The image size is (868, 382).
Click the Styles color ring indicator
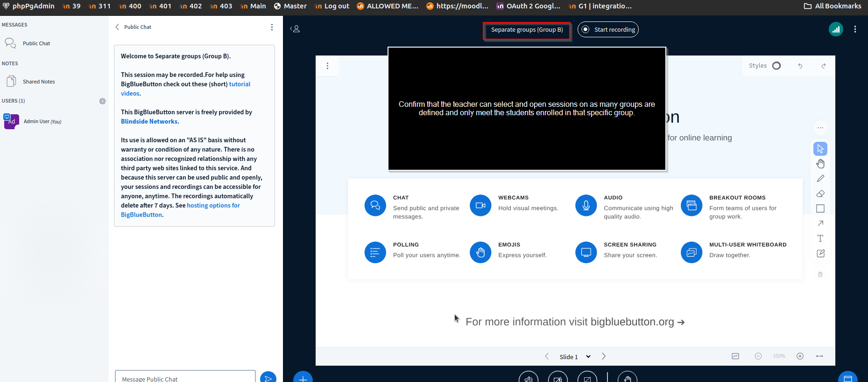(x=776, y=66)
